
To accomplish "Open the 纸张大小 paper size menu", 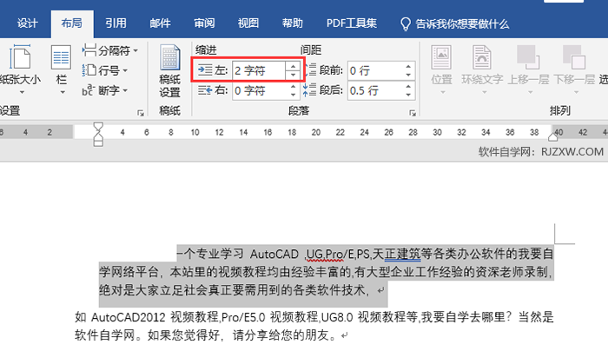I will pyautogui.click(x=20, y=69).
